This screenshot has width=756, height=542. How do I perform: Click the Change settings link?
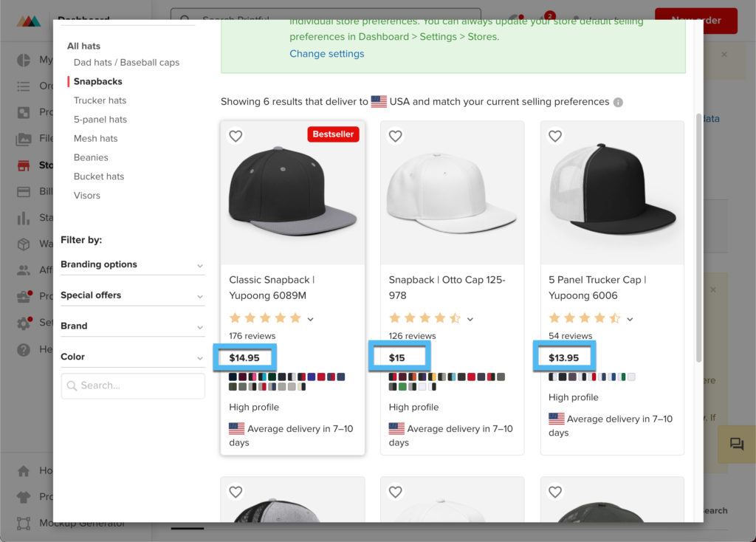pyautogui.click(x=327, y=53)
